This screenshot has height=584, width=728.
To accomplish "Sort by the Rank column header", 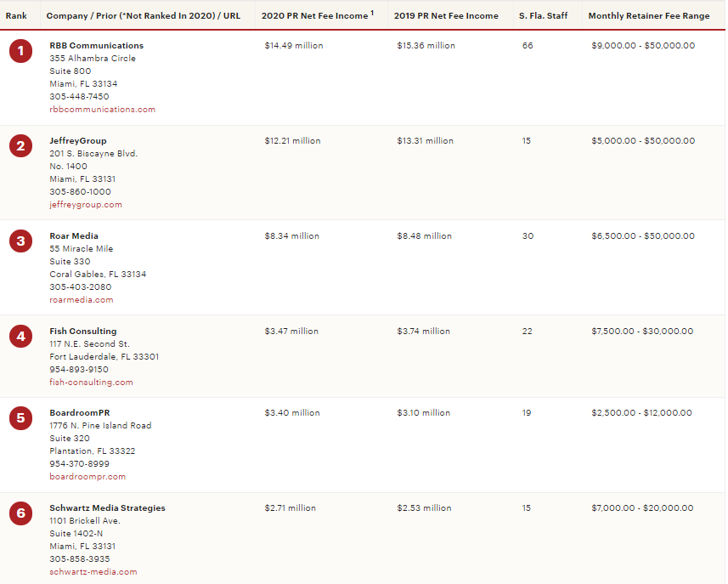I will (x=16, y=16).
